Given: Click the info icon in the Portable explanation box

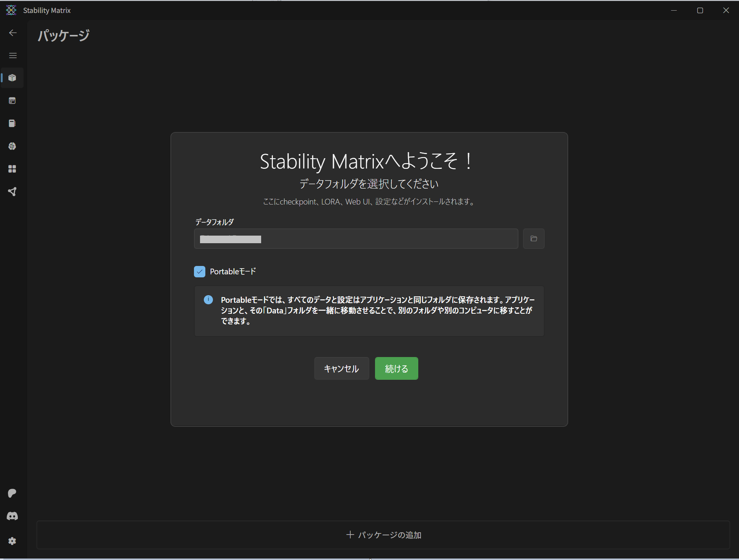Looking at the screenshot, I should [x=208, y=299].
